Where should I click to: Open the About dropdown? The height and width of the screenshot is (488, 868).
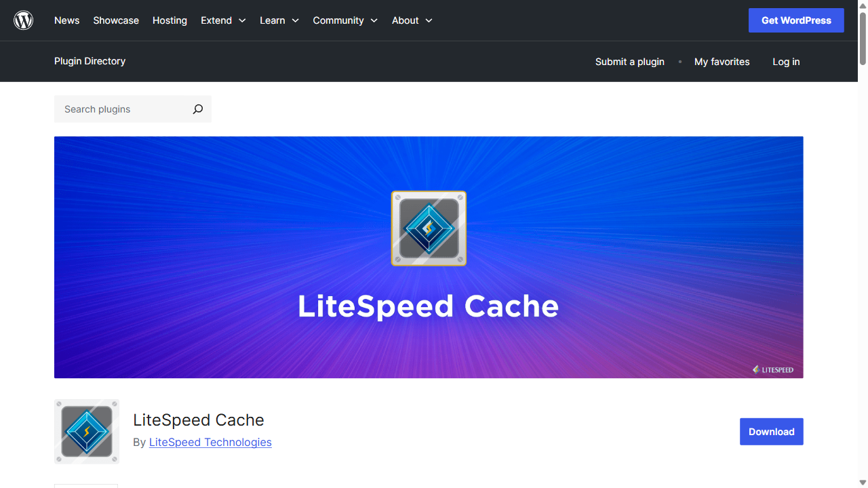pos(412,20)
